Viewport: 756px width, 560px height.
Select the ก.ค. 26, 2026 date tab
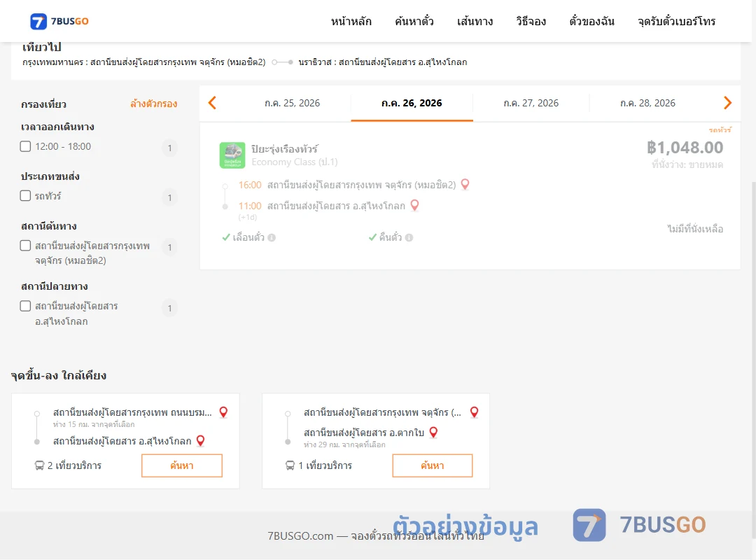(412, 103)
